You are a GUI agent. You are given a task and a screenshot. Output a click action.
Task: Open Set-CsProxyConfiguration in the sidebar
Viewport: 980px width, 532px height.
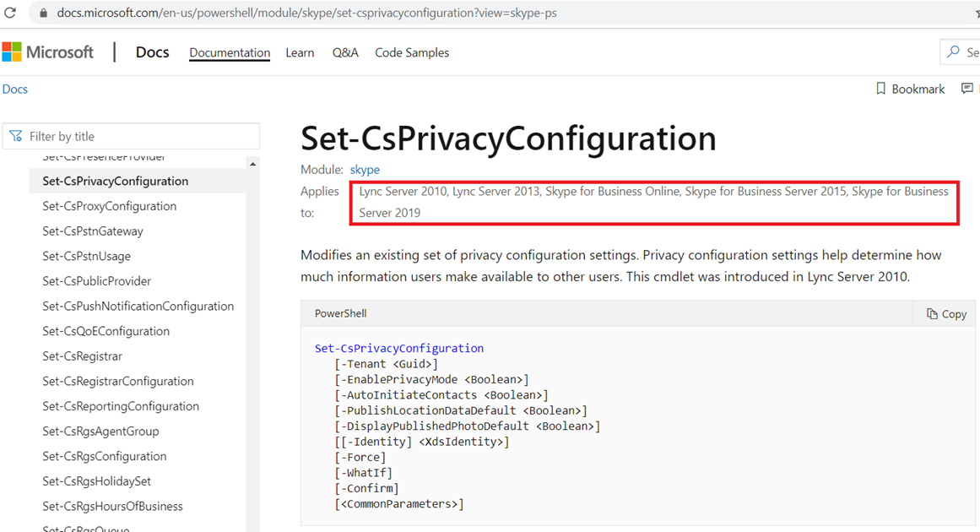coord(110,206)
